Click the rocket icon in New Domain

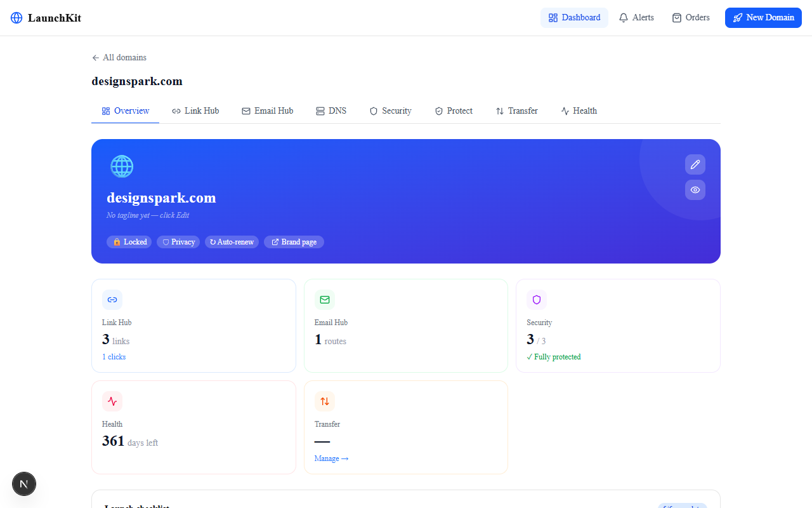(x=738, y=18)
